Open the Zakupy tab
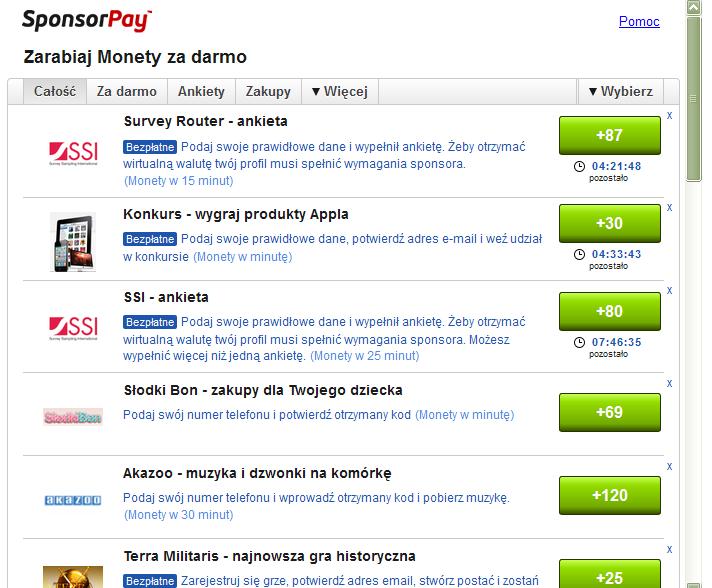The width and height of the screenshot is (712, 588). click(x=268, y=91)
